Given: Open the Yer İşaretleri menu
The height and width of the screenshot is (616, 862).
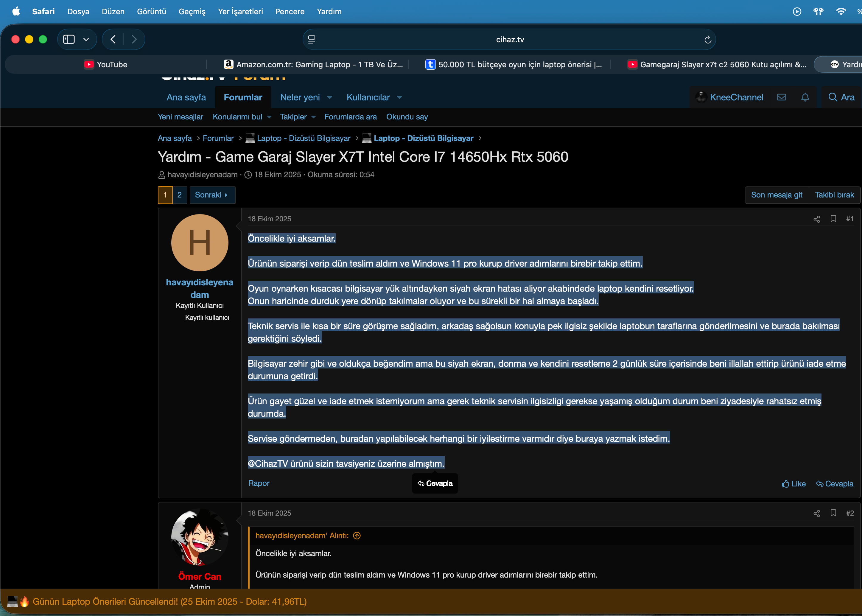Looking at the screenshot, I should pyautogui.click(x=240, y=11).
